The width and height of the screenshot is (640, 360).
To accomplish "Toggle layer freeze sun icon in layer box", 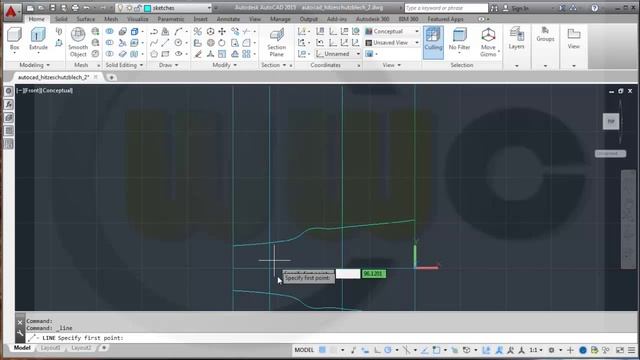I will 129,8.
